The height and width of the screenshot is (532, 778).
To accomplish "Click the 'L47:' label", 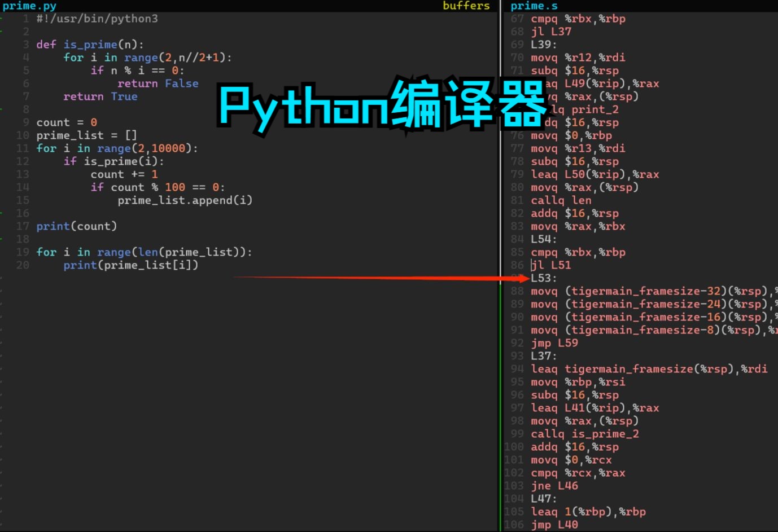I will pyautogui.click(x=544, y=499).
